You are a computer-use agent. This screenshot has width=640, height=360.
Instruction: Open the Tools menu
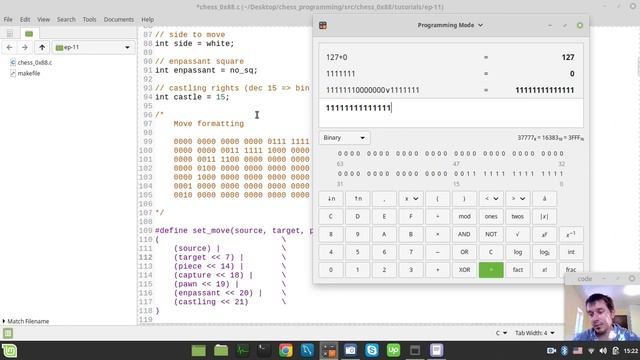(89, 20)
